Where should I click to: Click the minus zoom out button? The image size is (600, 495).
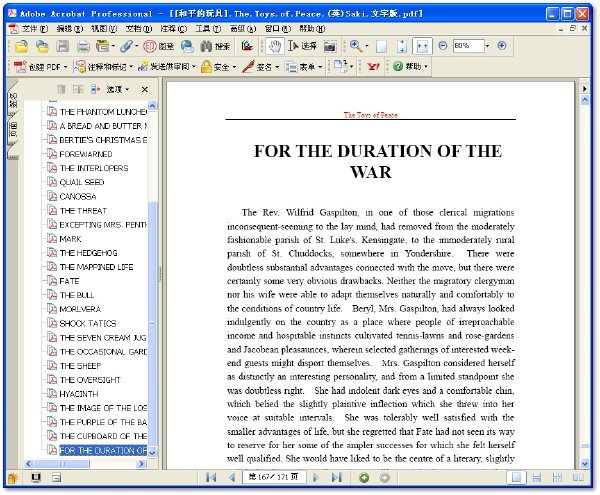(x=443, y=46)
